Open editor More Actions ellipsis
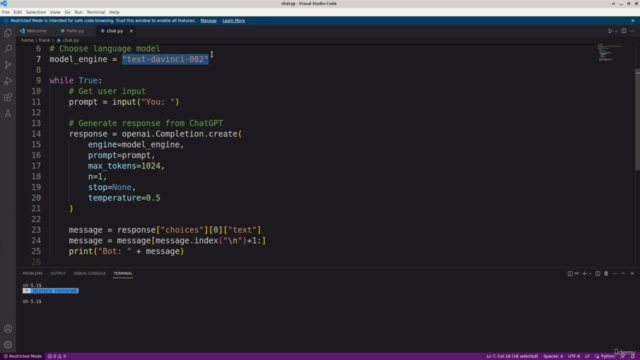The width and height of the screenshot is (640, 360). [632, 31]
